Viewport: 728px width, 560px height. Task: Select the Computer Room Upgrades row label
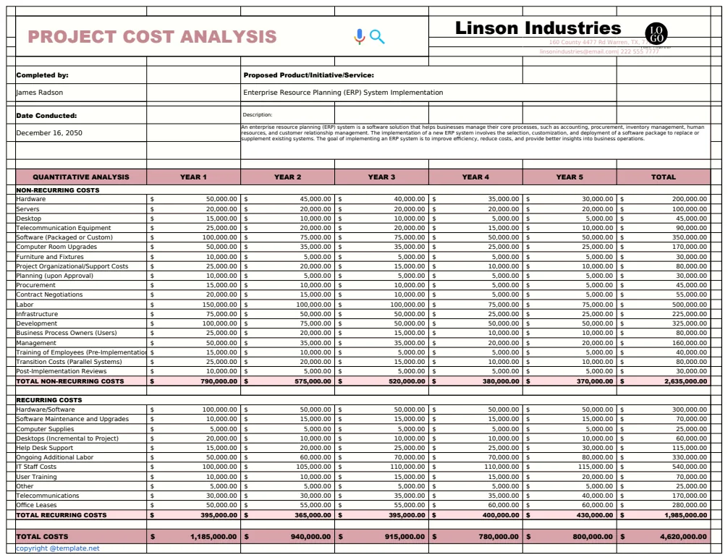pos(56,247)
